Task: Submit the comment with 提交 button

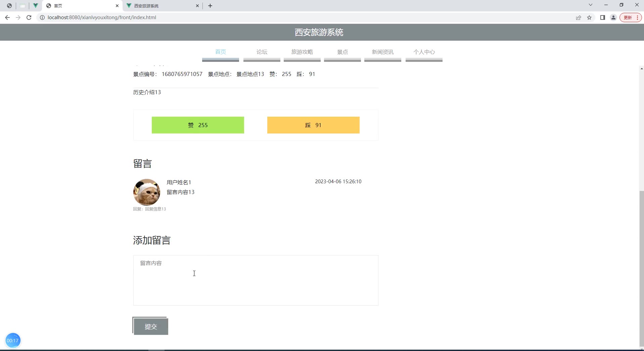Action: click(151, 326)
